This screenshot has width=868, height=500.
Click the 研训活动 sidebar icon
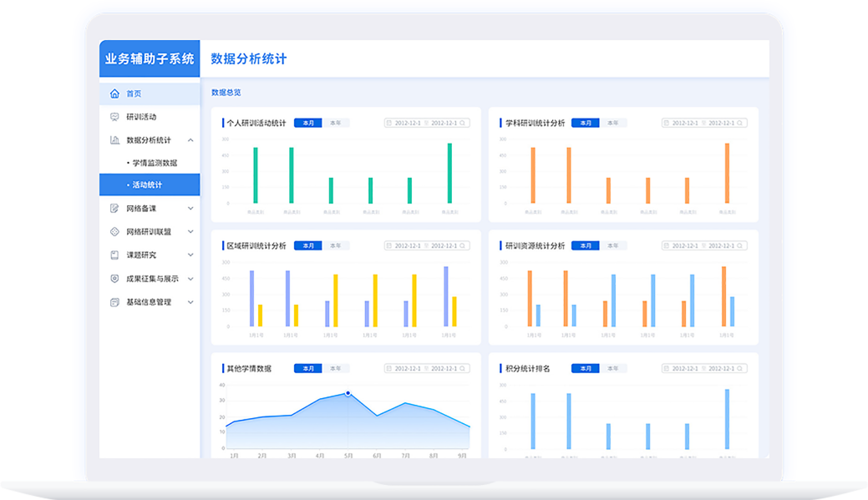[x=114, y=117]
